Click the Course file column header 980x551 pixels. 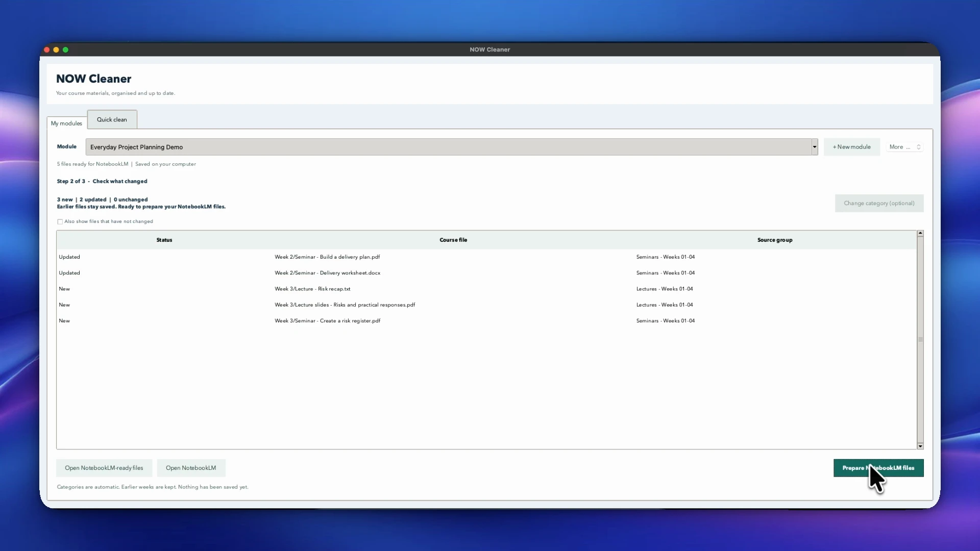(x=453, y=240)
